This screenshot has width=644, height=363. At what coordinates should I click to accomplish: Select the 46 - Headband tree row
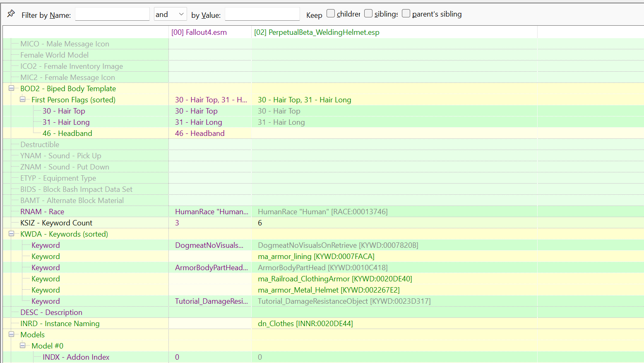(x=67, y=133)
